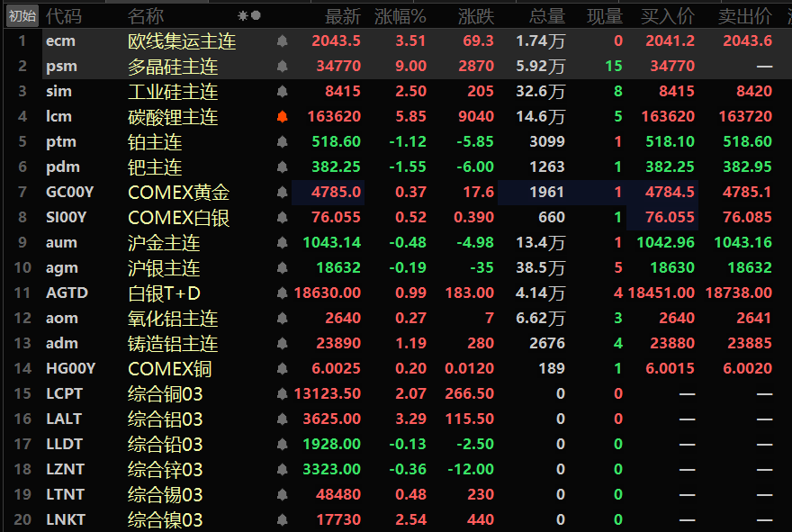Screen dimensions: 792x532
Task: Click the alert bell for 氧化铝主连
Action: tap(283, 319)
